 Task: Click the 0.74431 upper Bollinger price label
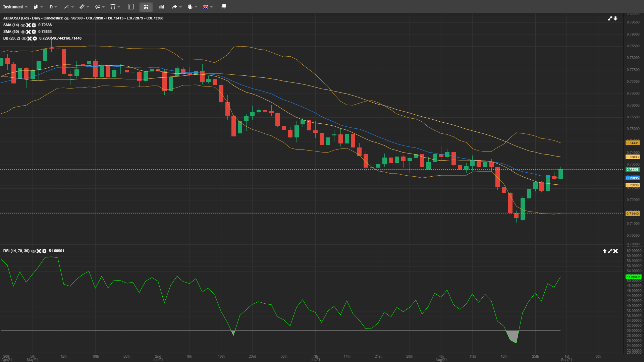[633, 143]
